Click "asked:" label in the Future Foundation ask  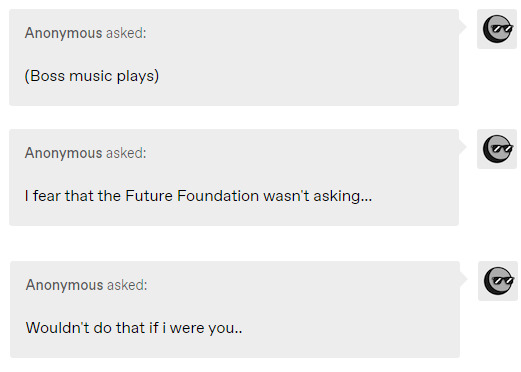tap(126, 153)
